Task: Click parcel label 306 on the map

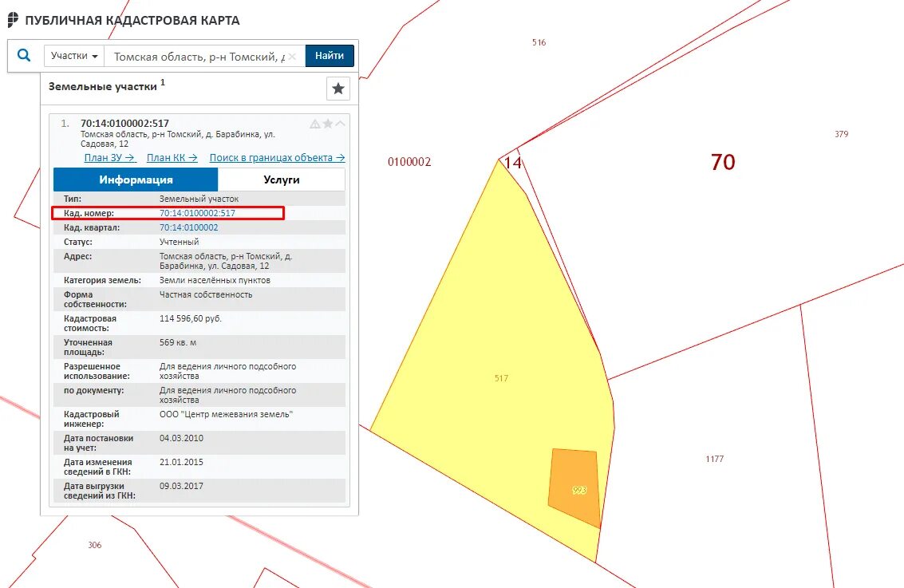Action: click(x=95, y=545)
